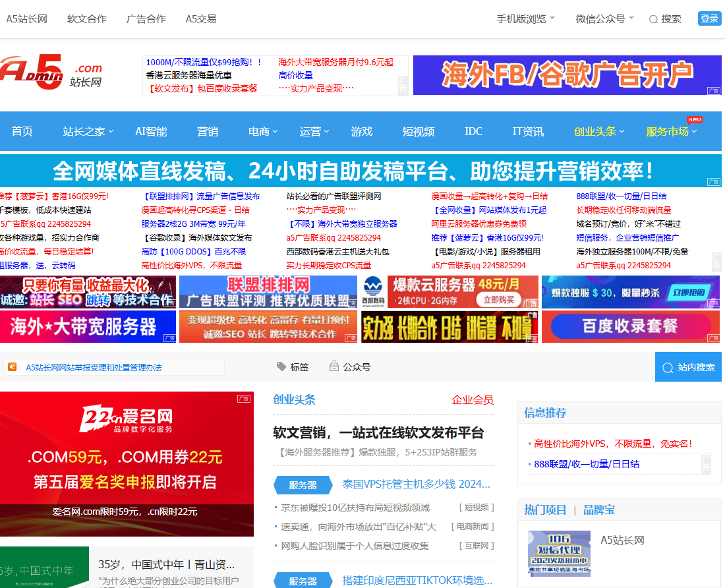Click the magnifier search icon in top bar
Image resolution: width=725 pixels, height=588 pixels.
coord(653,19)
